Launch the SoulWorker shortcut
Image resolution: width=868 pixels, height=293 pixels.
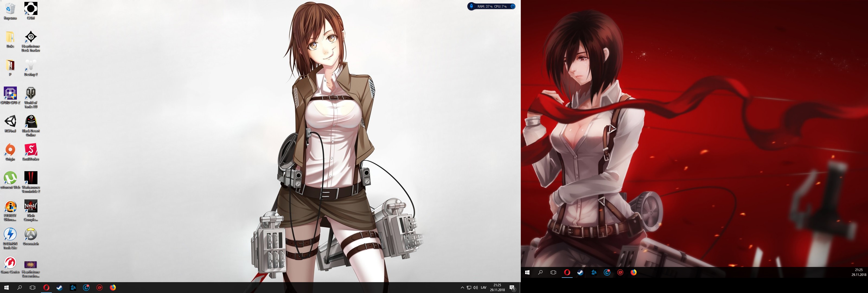pyautogui.click(x=31, y=152)
